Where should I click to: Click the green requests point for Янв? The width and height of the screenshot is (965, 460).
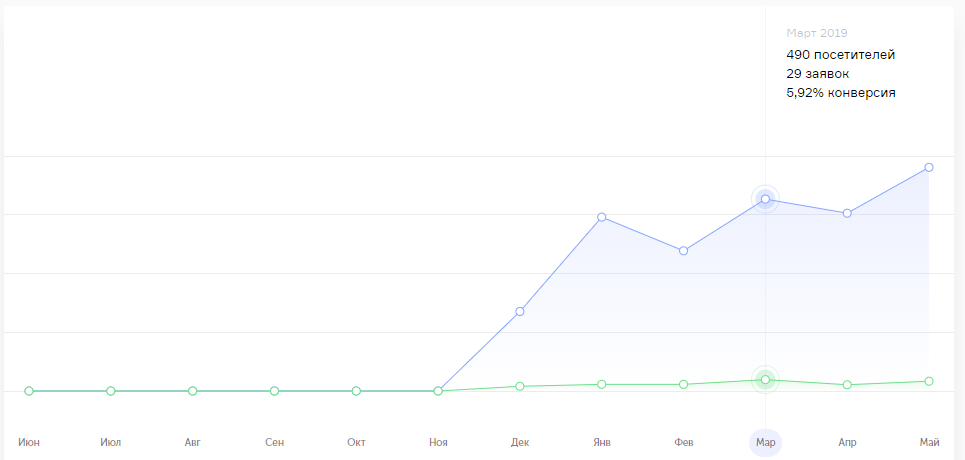point(602,384)
